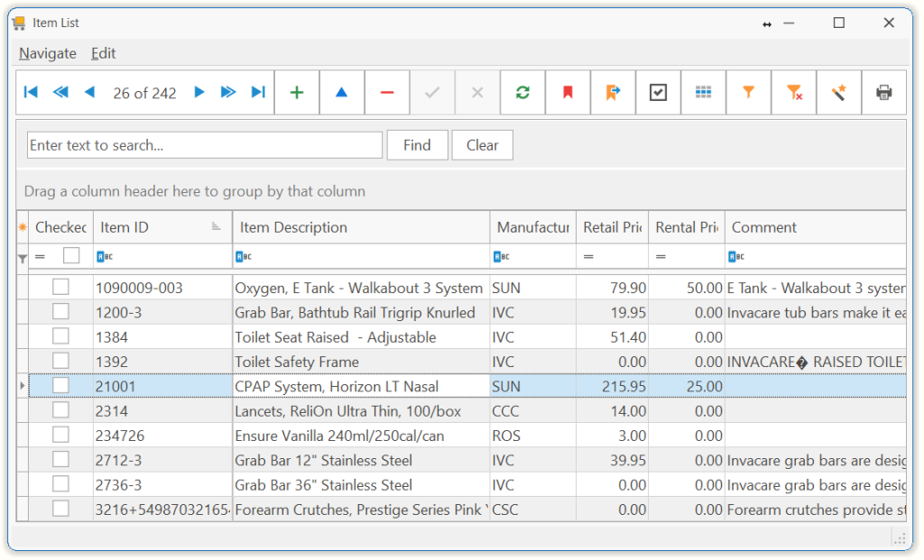
Task: Tick the checkbox for item 2314
Action: (60, 410)
